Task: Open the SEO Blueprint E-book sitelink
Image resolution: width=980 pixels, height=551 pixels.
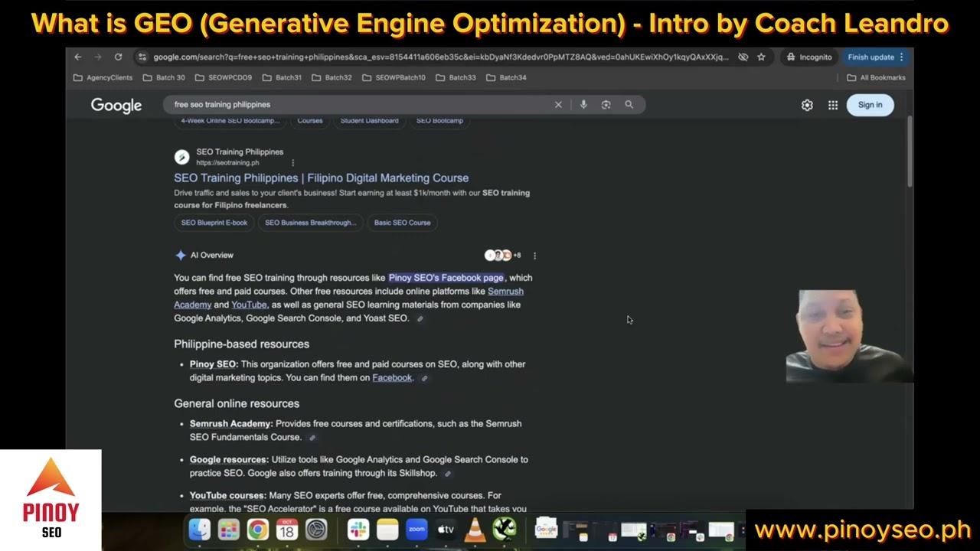Action: [x=214, y=223]
